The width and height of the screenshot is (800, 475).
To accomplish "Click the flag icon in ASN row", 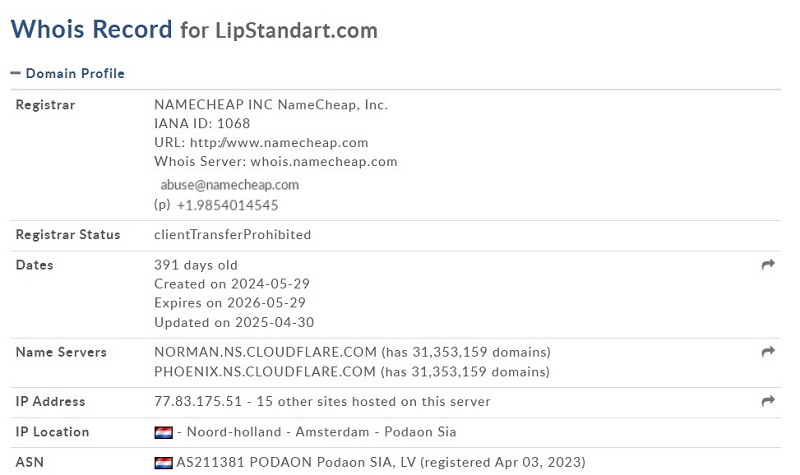I will coord(163,462).
